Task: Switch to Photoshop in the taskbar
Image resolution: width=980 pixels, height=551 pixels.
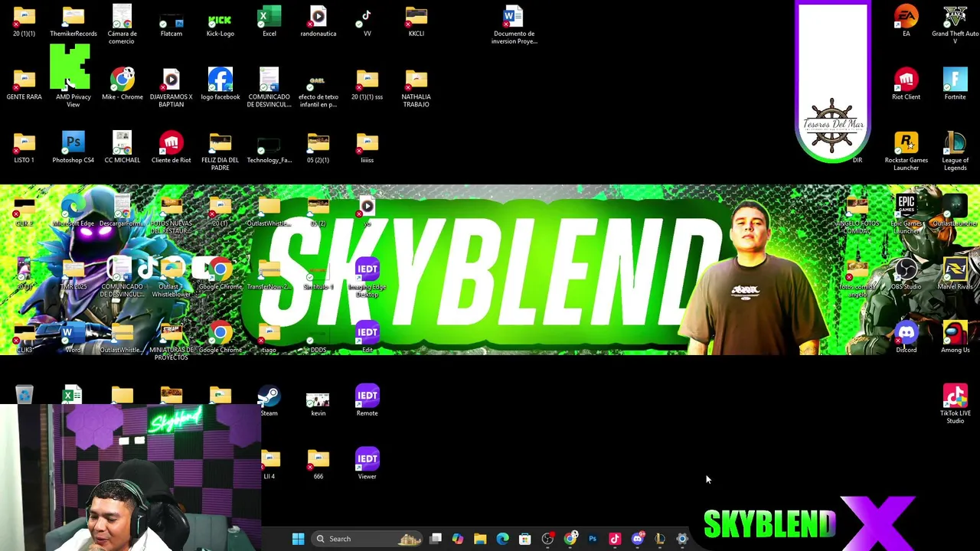Action: (593, 539)
